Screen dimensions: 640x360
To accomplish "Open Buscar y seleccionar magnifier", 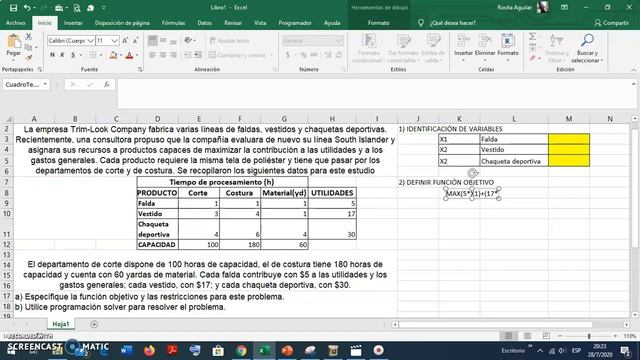I will (x=587, y=48).
